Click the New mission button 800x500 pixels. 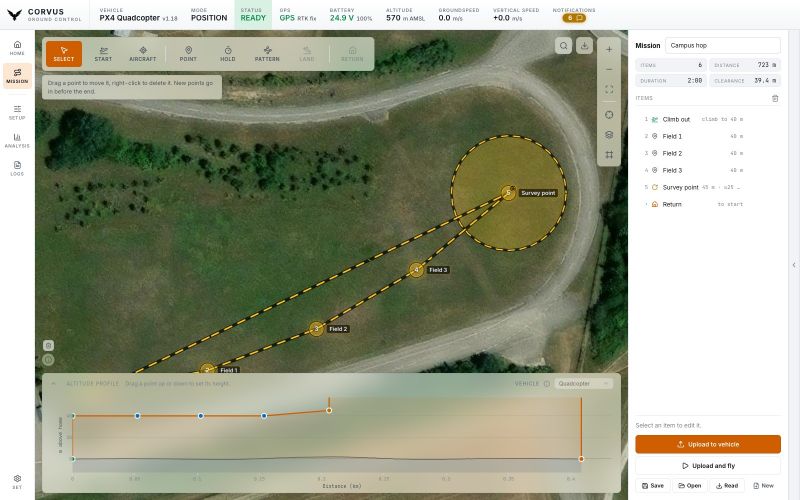[763, 486]
